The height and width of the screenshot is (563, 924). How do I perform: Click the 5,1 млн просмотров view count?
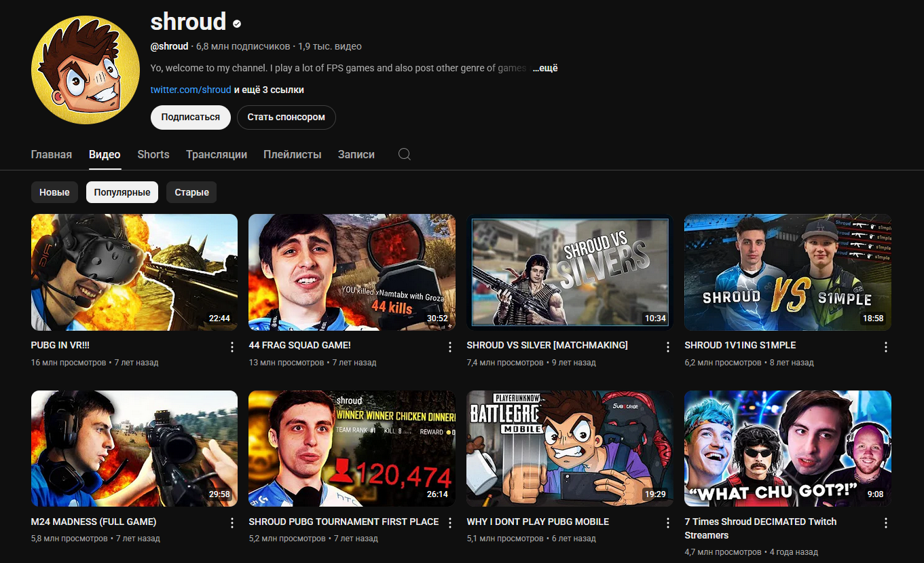pyautogui.click(x=505, y=539)
